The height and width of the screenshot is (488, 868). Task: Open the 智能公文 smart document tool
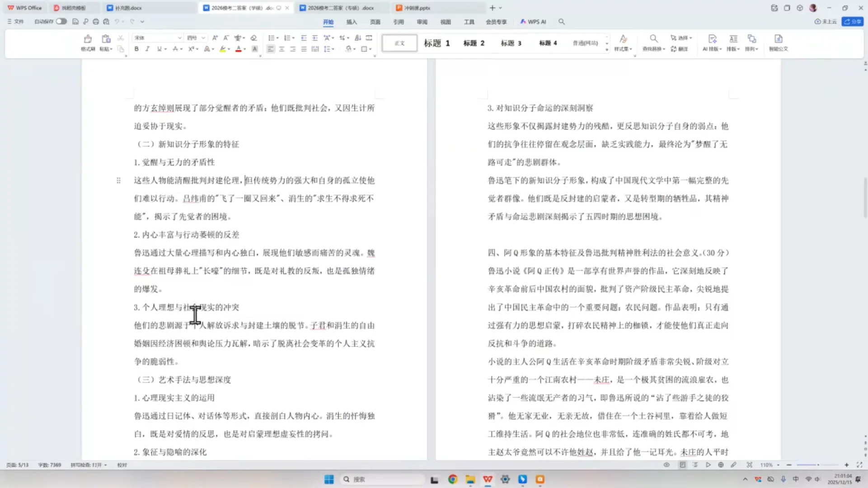coord(778,43)
